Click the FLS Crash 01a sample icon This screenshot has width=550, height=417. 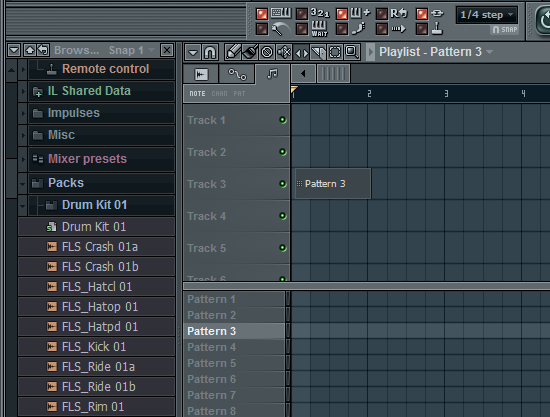(52, 247)
